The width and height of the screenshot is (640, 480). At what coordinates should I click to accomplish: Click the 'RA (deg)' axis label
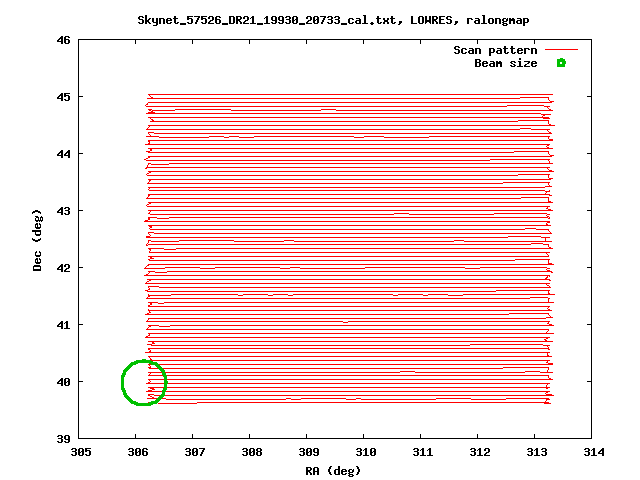click(333, 471)
